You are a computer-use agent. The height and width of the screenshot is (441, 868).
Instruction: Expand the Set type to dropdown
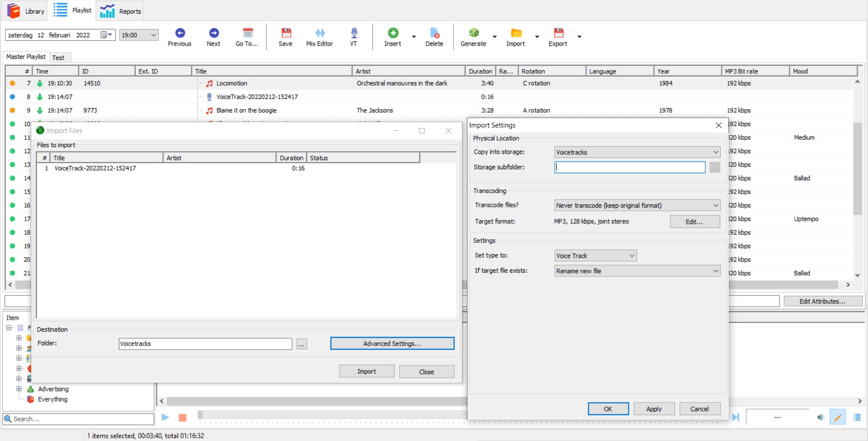595,256
